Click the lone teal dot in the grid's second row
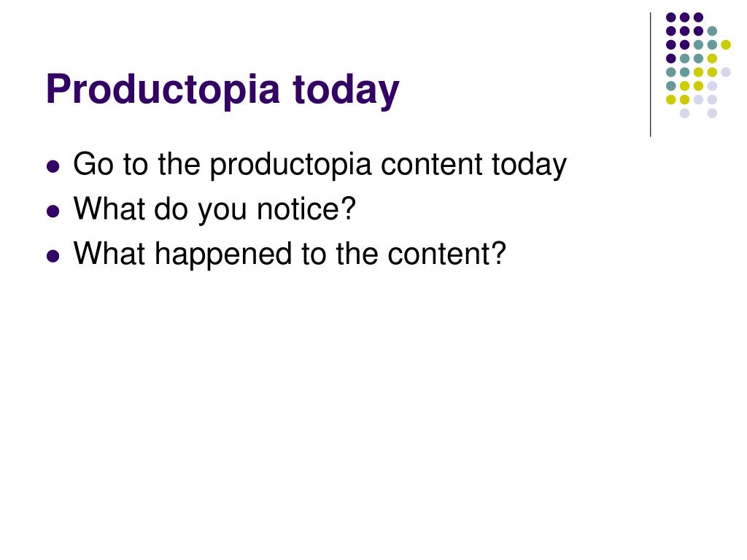The height and width of the screenshot is (560, 747). 712,31
